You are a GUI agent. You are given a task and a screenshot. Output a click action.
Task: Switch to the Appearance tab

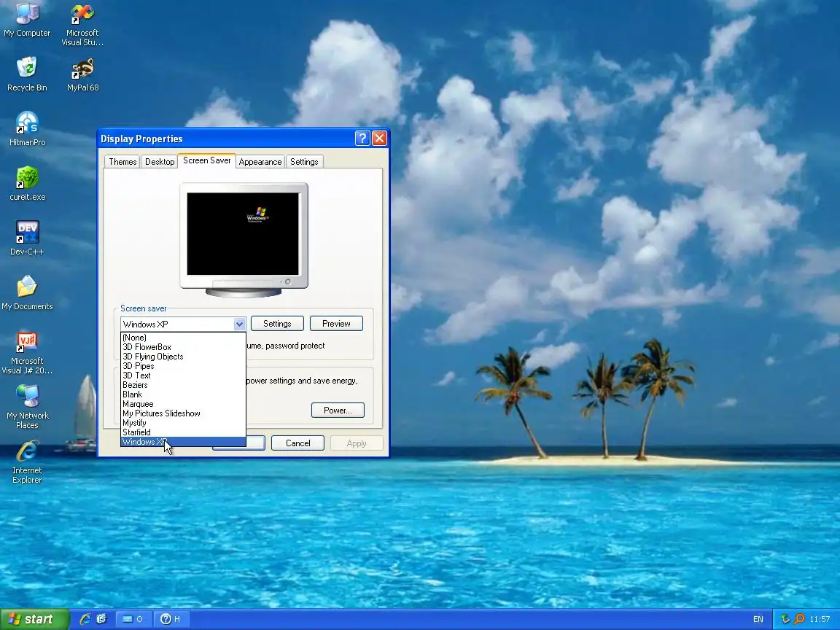[260, 162]
